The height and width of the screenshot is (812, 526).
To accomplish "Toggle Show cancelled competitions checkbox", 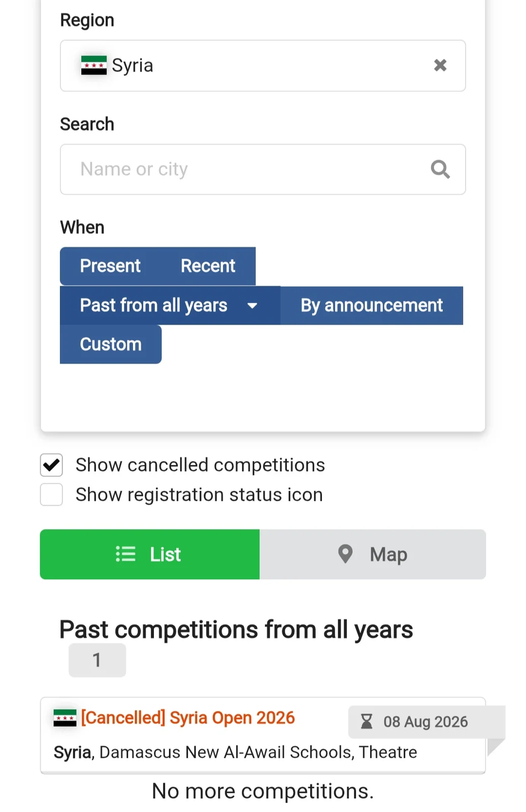I will coord(51,465).
